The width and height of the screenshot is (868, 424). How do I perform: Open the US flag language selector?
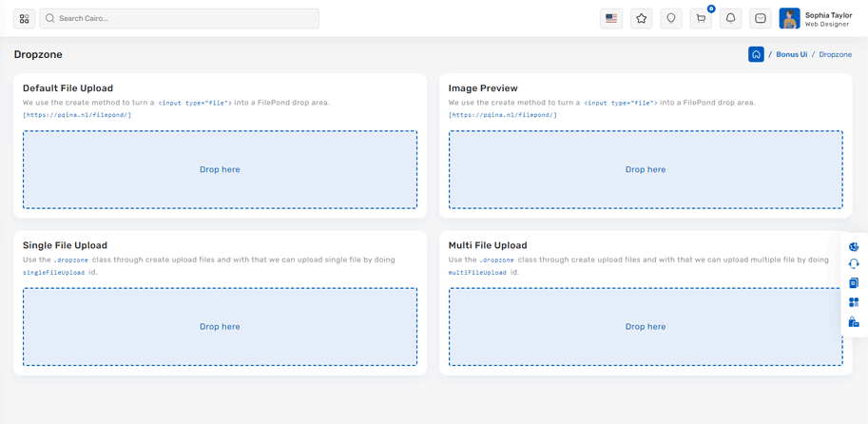[x=611, y=18]
